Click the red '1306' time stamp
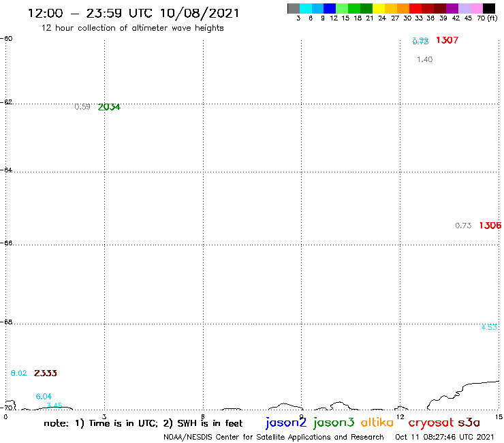The width and height of the screenshot is (504, 443). coord(490,226)
